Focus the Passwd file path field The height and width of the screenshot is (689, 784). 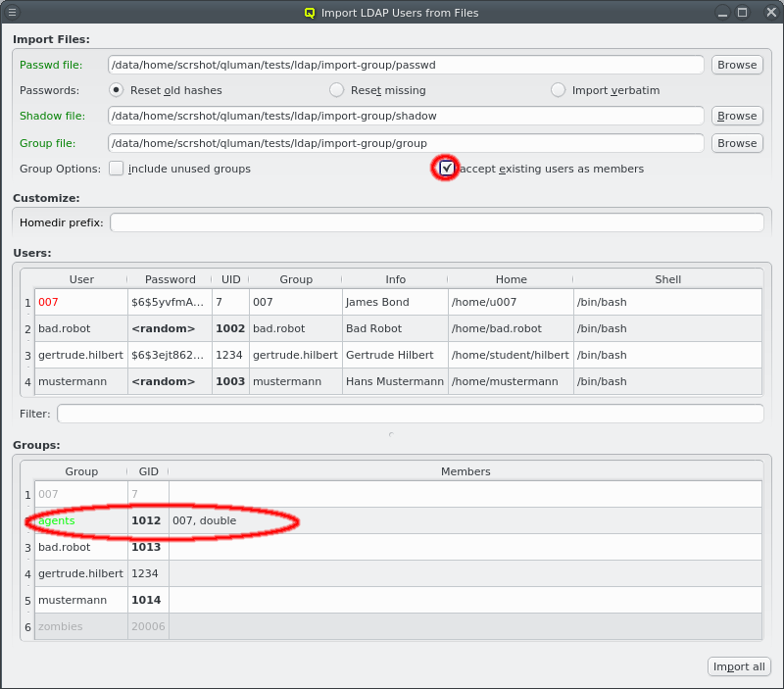[x=406, y=65]
